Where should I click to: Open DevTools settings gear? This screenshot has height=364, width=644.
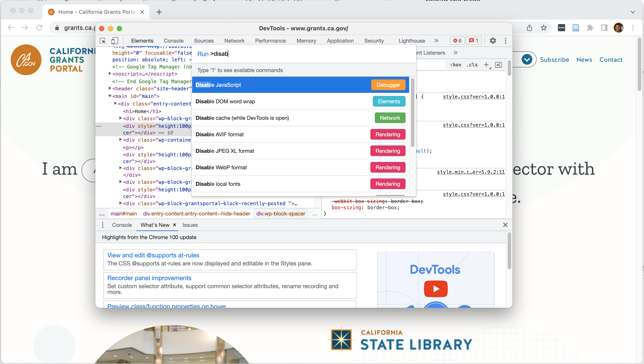492,41
